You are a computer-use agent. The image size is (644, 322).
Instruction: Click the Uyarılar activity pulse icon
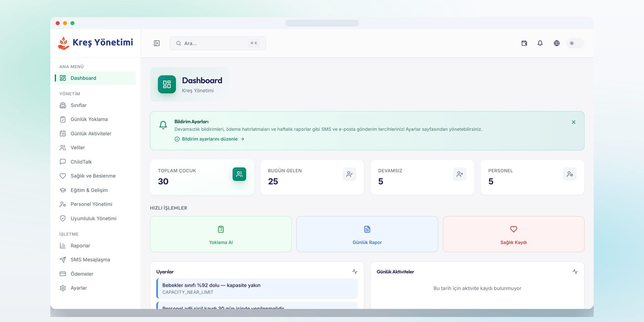[x=355, y=272]
